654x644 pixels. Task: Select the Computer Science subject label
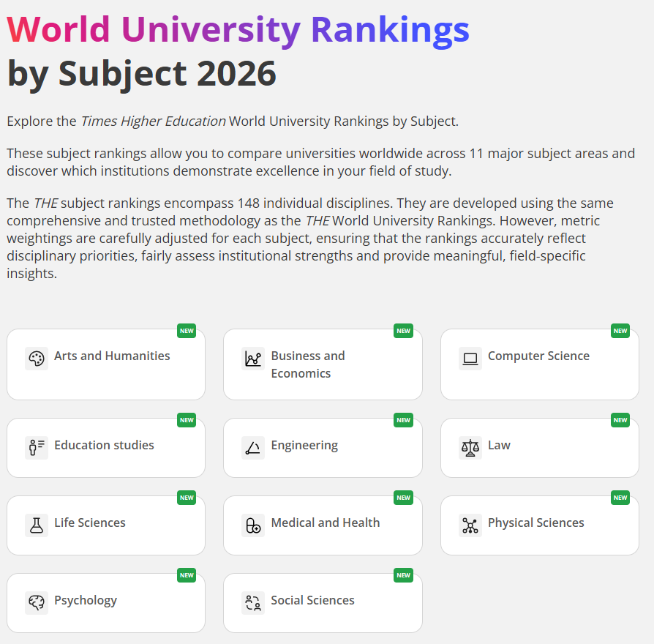coord(538,356)
